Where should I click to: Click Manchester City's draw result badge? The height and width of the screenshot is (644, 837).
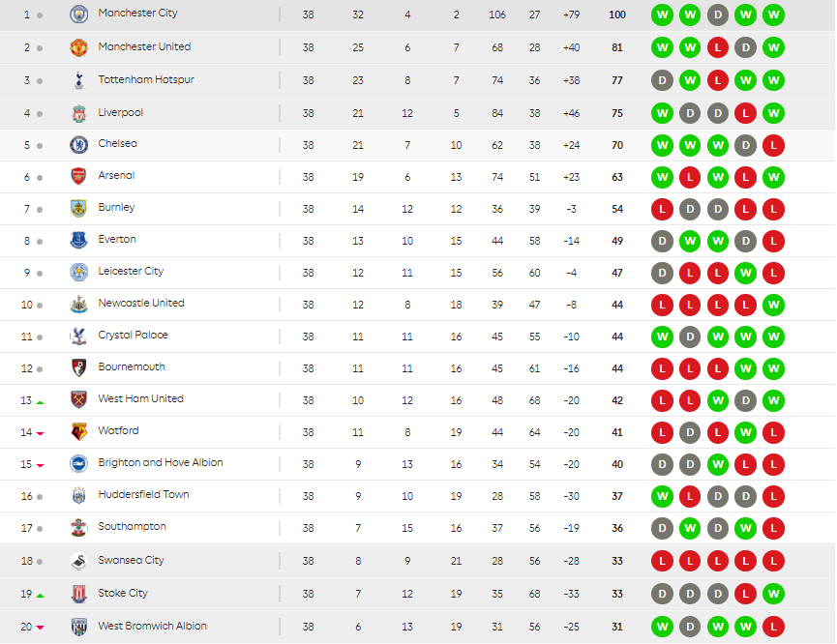(718, 15)
